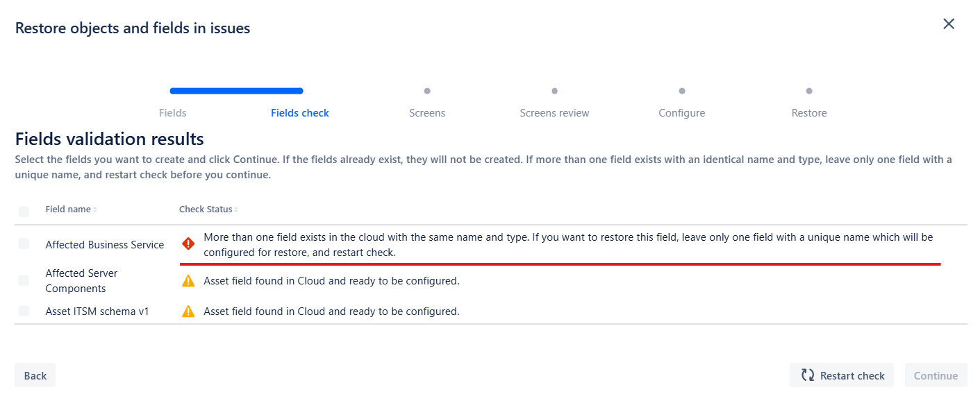The height and width of the screenshot is (401, 980).
Task: Select the Fields check step label
Action: [300, 113]
